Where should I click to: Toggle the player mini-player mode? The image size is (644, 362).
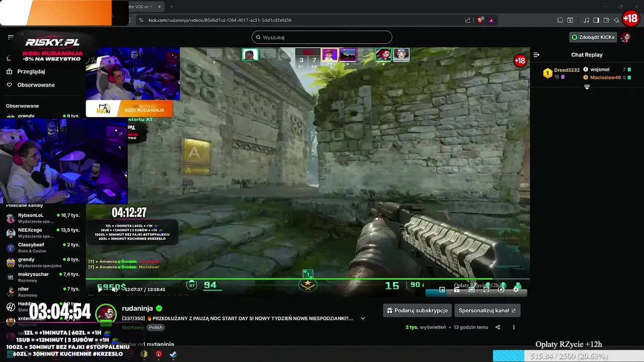442,290
